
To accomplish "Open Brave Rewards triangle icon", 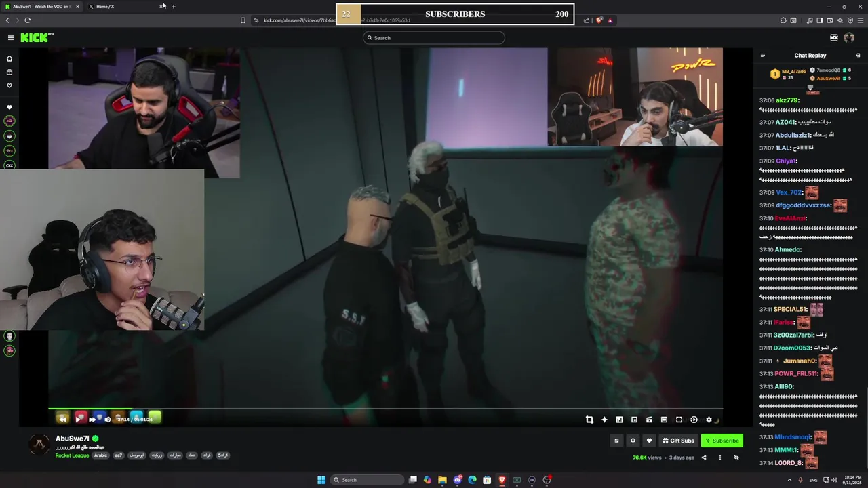I will pyautogui.click(x=610, y=20).
